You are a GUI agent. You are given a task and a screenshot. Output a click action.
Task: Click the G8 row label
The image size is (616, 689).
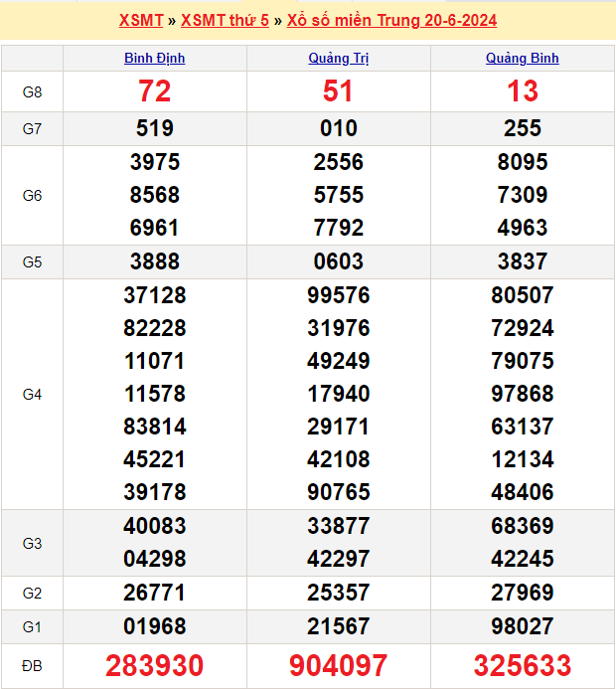pos(32,91)
